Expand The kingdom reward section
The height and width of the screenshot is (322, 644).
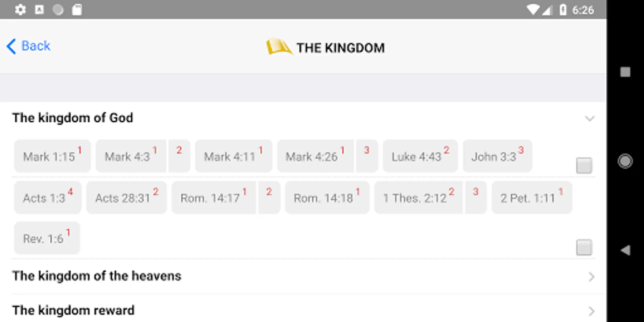(x=591, y=311)
